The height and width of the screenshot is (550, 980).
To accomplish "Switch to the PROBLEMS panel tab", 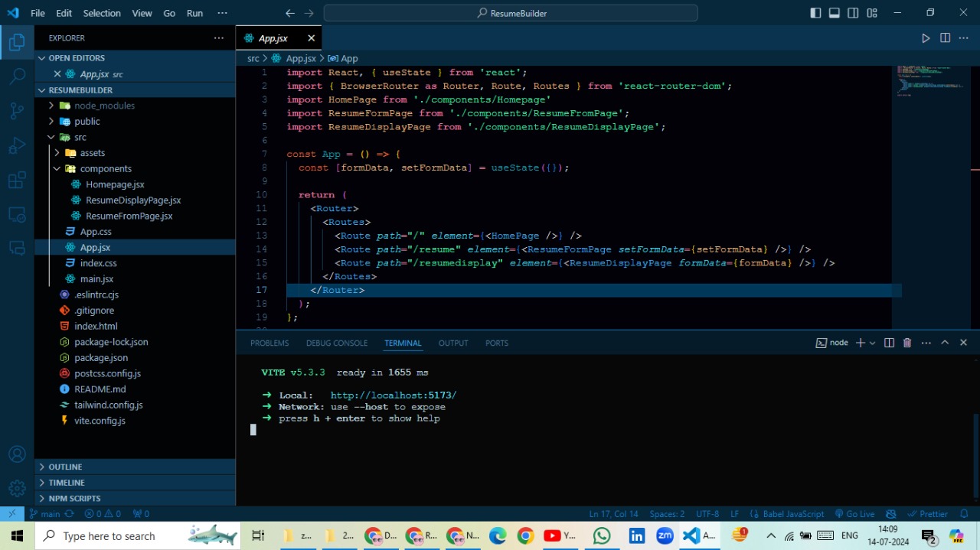I will (269, 343).
